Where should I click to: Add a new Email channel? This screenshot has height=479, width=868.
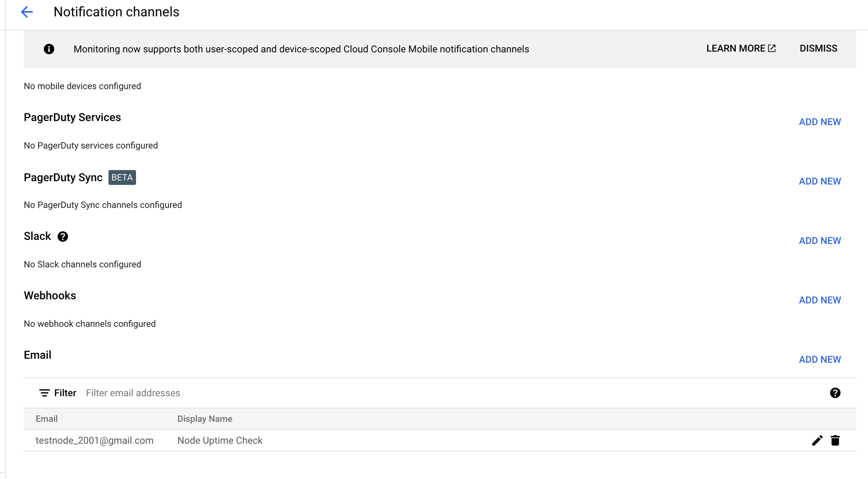(820, 360)
